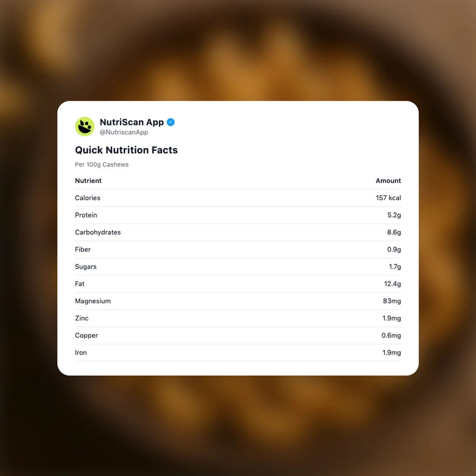Screen dimensions: 476x476
Task: Open the NutriScan App account name
Action: pyautogui.click(x=131, y=122)
